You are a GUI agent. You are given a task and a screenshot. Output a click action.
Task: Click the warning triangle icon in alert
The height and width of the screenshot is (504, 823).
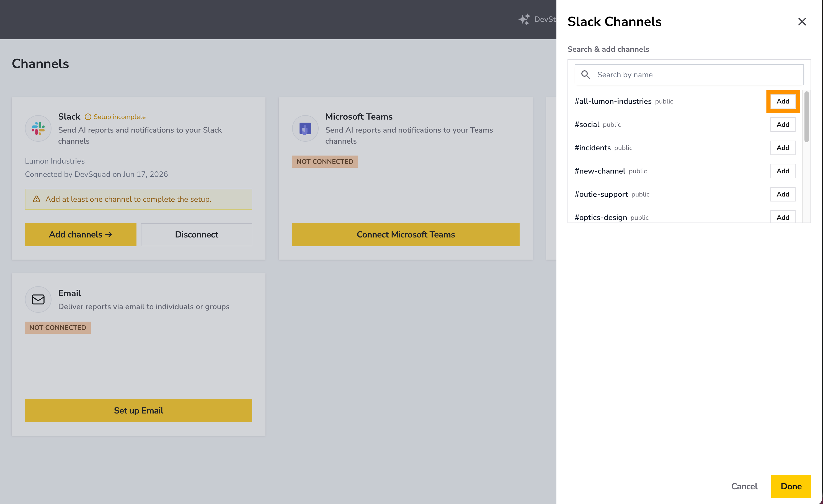(37, 199)
